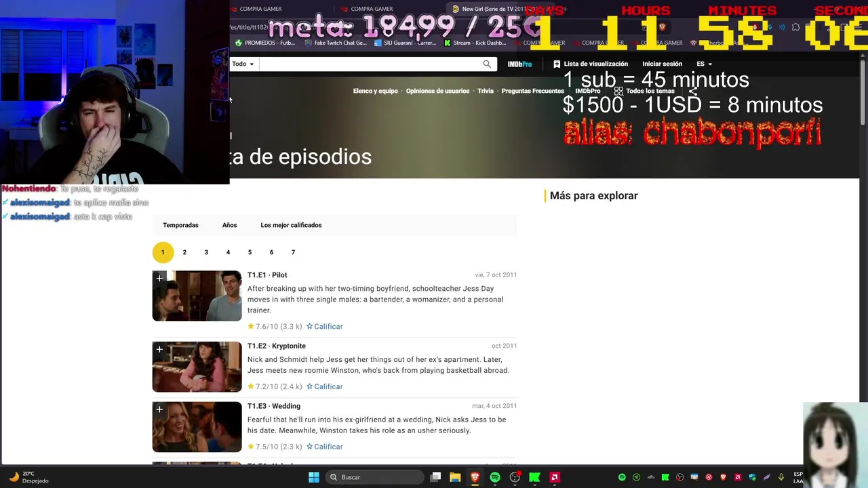
Task: Click the Brave shield icon in tray
Action: (x=724, y=477)
